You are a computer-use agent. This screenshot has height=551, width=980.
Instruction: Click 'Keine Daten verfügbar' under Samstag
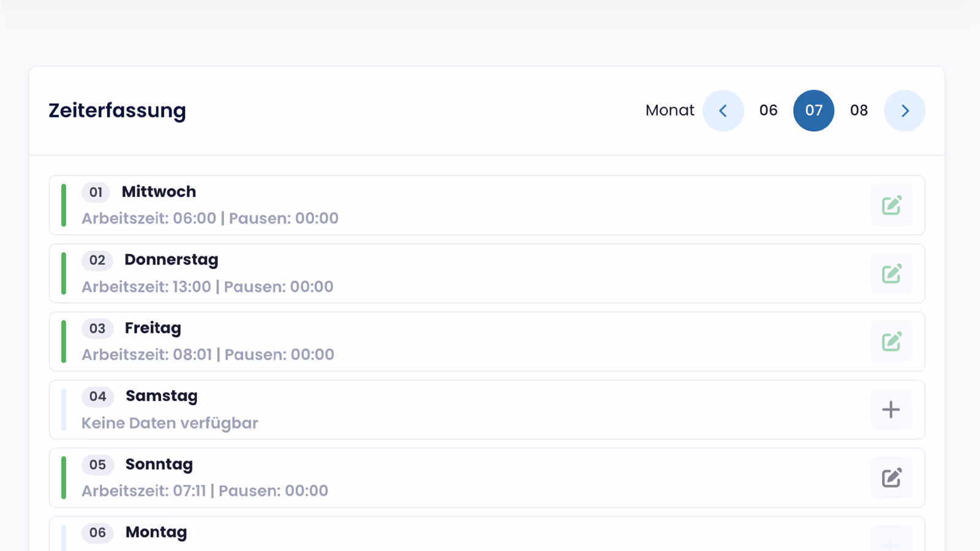(170, 423)
